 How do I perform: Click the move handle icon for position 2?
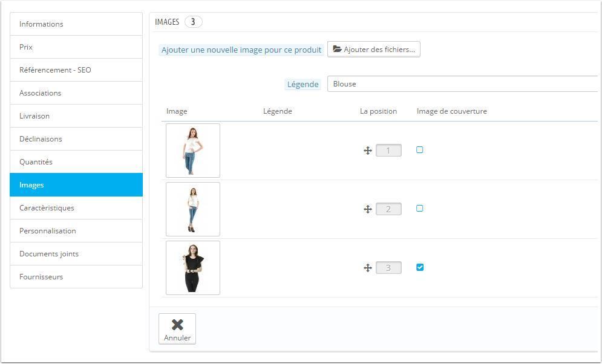[x=368, y=209]
